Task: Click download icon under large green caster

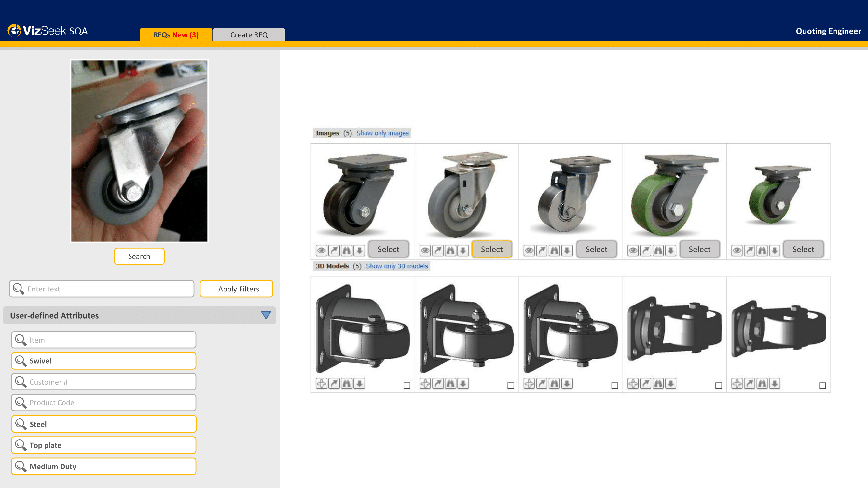Action: click(671, 250)
